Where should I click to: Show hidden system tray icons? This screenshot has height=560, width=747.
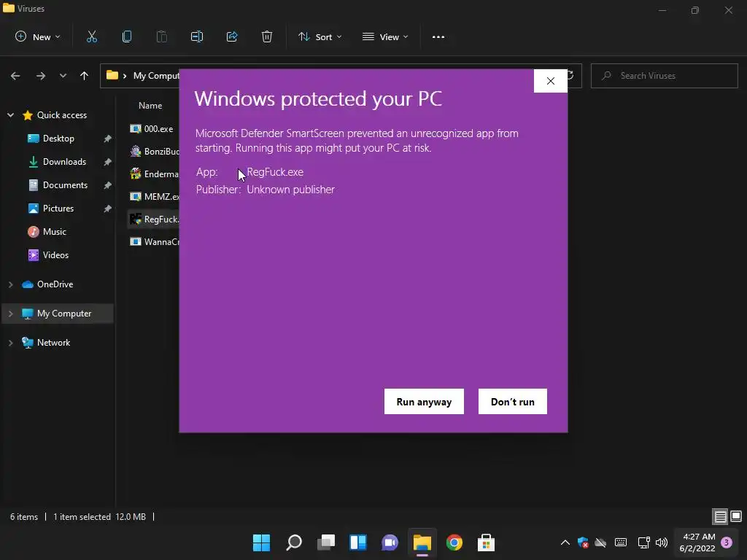click(565, 542)
